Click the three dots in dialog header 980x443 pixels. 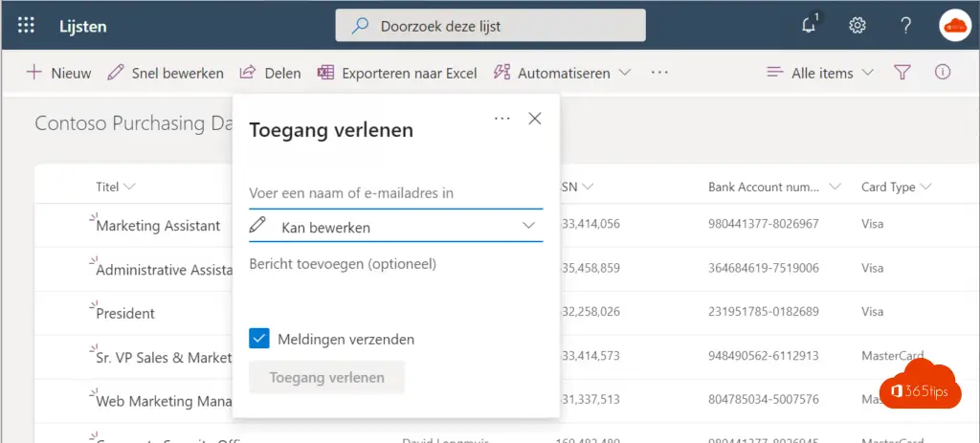click(502, 119)
